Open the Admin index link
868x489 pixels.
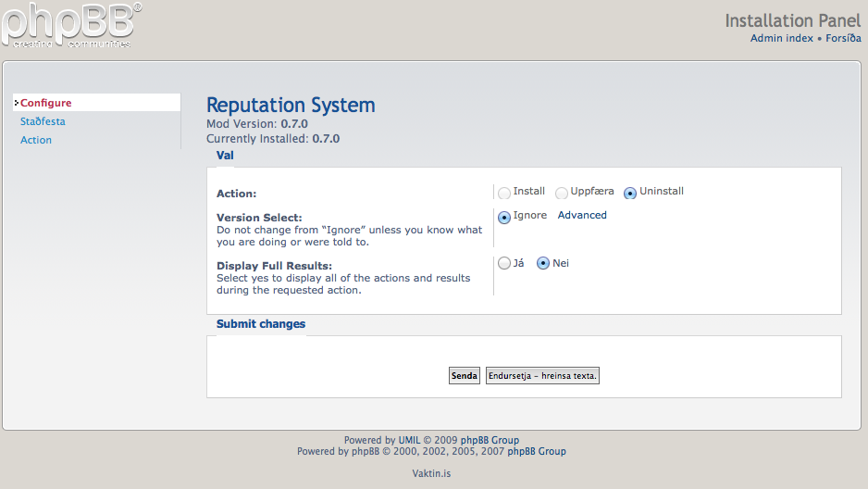(x=781, y=38)
